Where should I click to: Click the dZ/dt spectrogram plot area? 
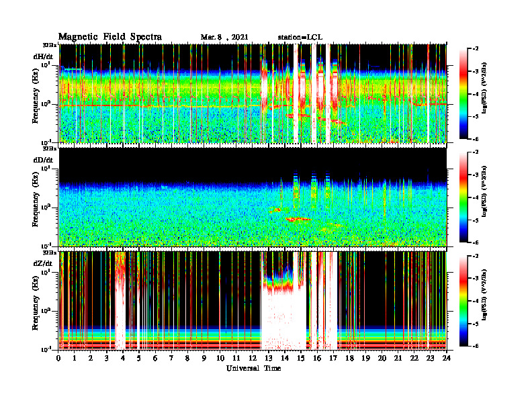click(x=253, y=300)
